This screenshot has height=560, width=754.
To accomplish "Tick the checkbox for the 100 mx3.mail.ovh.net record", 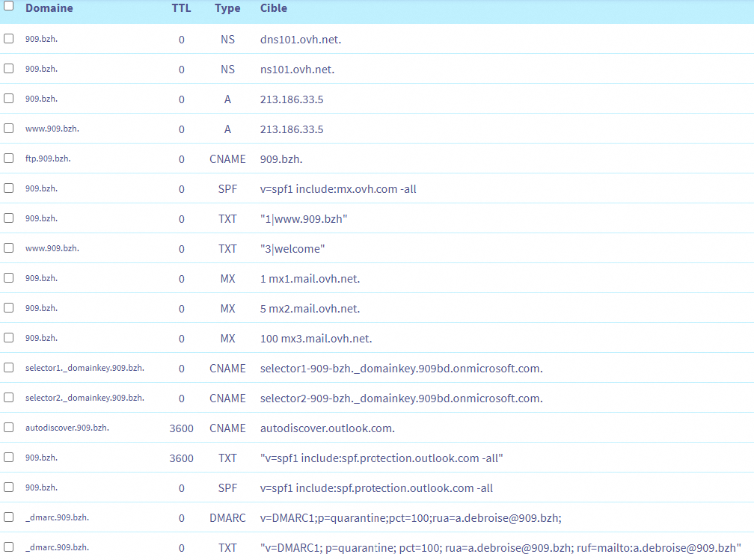I will point(9,338).
